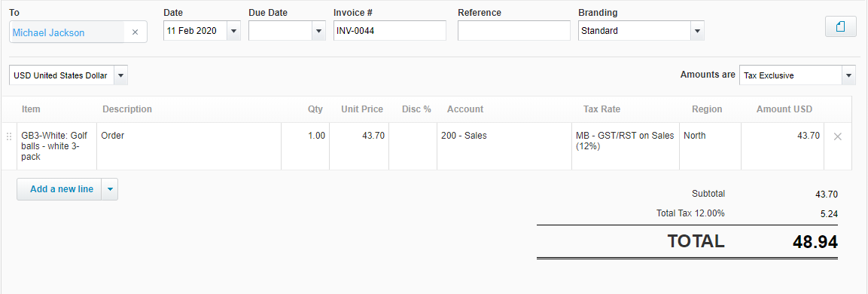Click the empty Reference field
Viewport: 868px width, 294px height.
(513, 31)
